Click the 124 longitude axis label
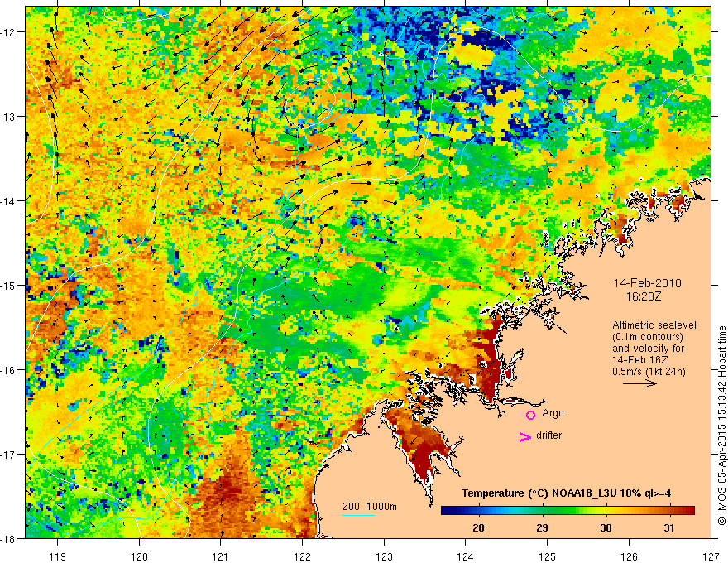 [466, 556]
